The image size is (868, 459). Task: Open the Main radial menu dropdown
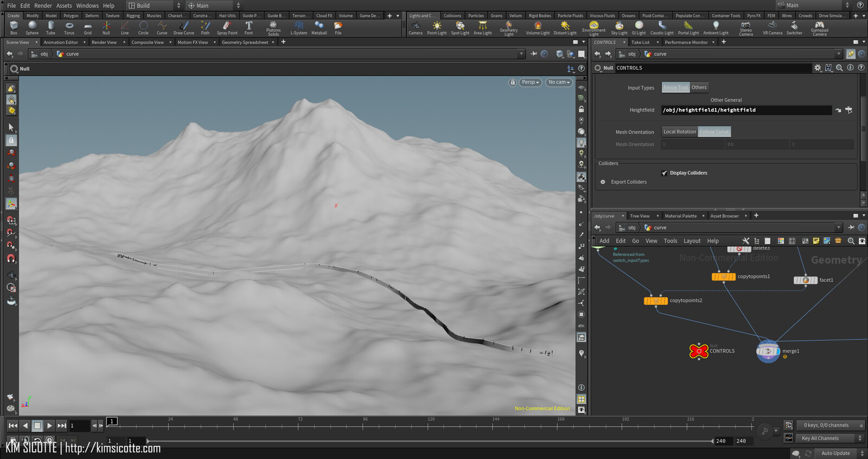[x=214, y=5]
